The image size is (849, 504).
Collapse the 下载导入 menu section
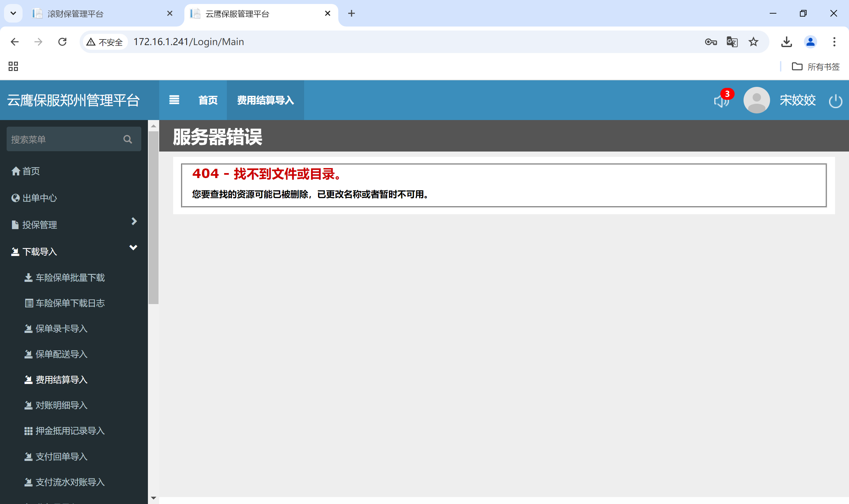[x=133, y=248]
